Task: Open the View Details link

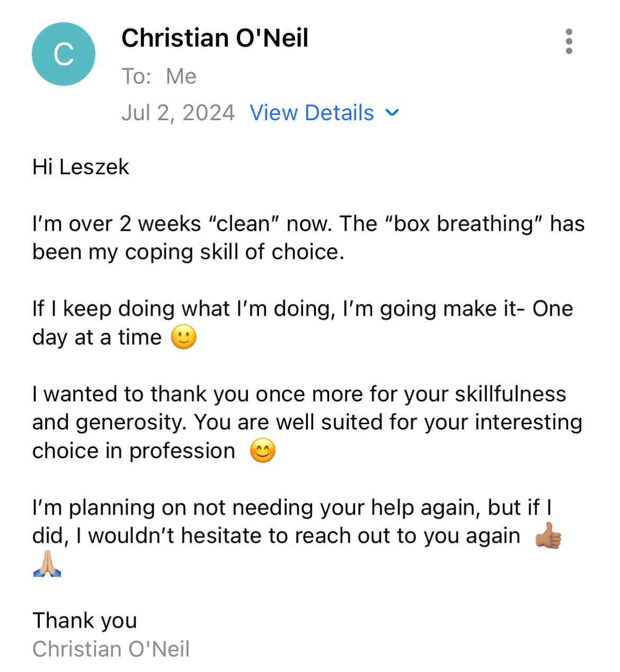Action: [312, 113]
